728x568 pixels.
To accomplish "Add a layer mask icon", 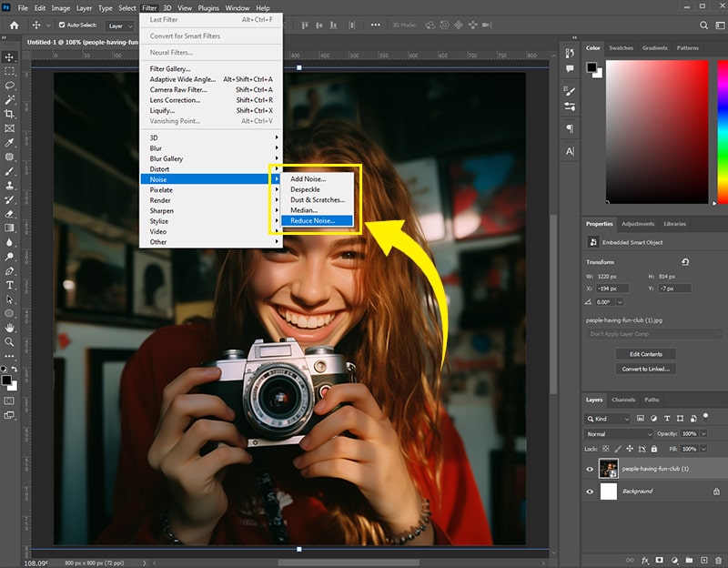I will [659, 560].
